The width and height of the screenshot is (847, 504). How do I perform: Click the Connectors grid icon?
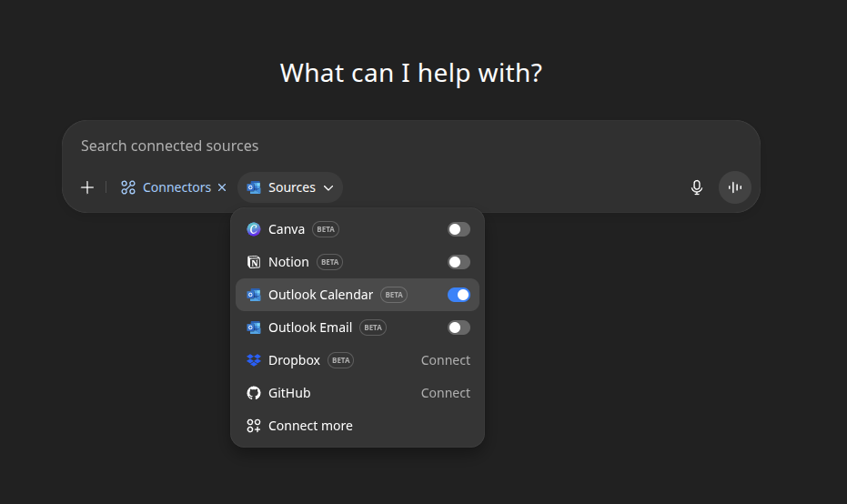coord(128,187)
